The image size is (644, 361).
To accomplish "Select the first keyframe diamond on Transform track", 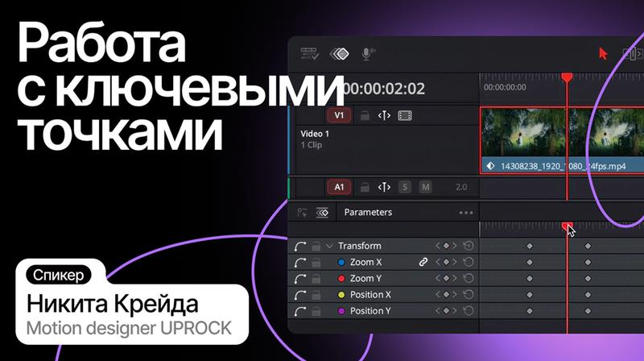I will (x=530, y=247).
